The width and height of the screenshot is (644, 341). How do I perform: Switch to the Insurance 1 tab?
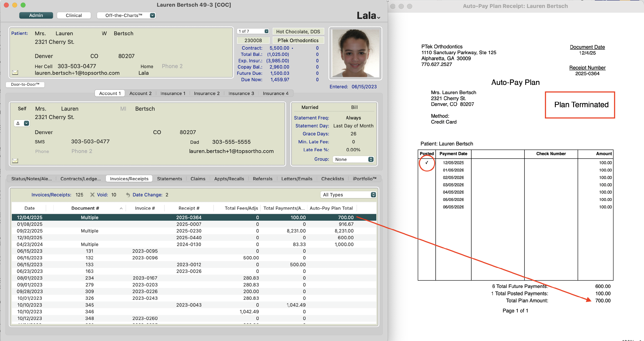point(173,93)
